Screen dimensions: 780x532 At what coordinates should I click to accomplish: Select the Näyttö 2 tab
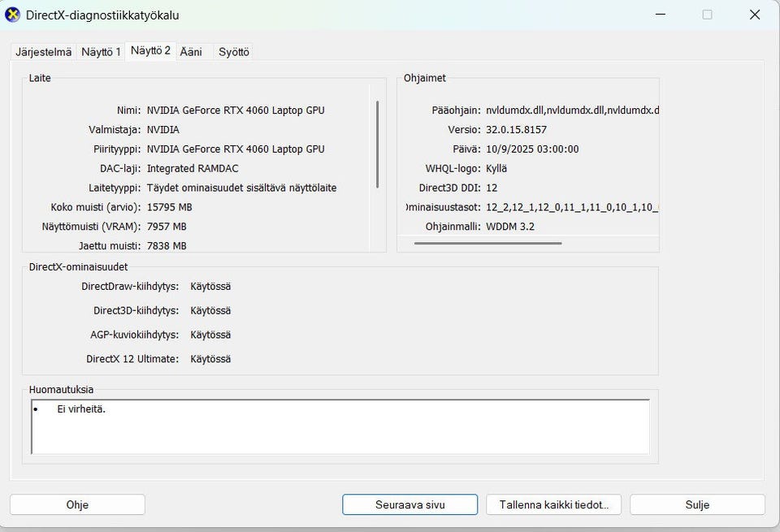click(x=151, y=50)
